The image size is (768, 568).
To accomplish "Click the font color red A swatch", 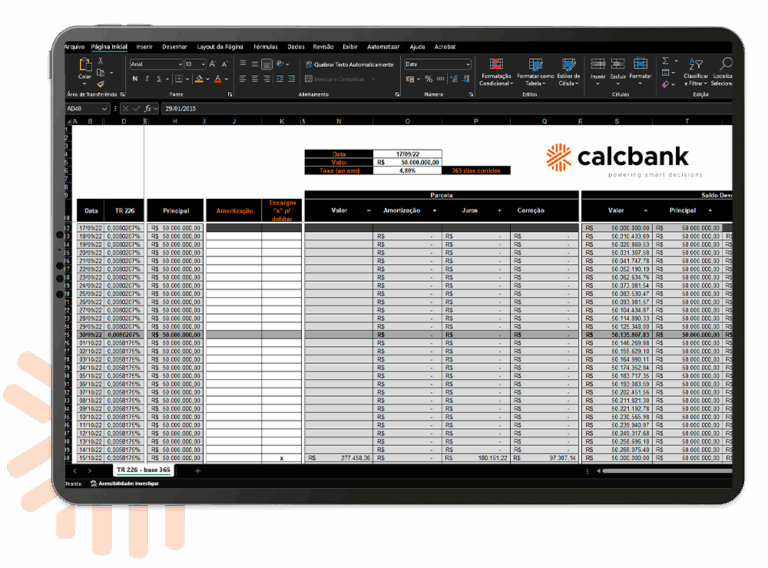I will pos(218,79).
